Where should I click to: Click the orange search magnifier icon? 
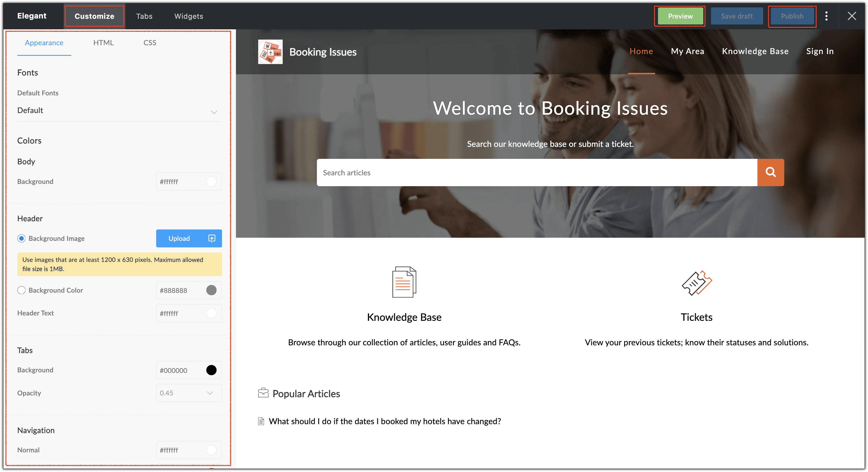point(770,172)
